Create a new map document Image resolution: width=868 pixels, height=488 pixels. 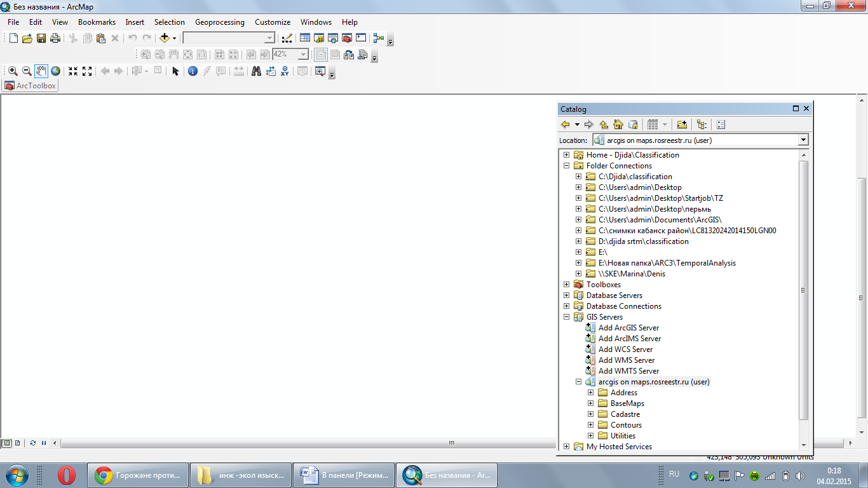pyautogui.click(x=13, y=38)
